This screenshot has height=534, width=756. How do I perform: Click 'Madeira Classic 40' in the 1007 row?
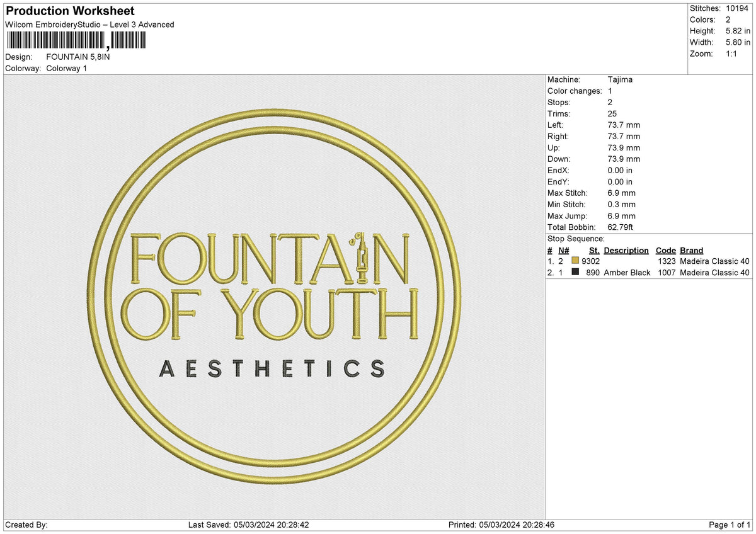(x=714, y=273)
